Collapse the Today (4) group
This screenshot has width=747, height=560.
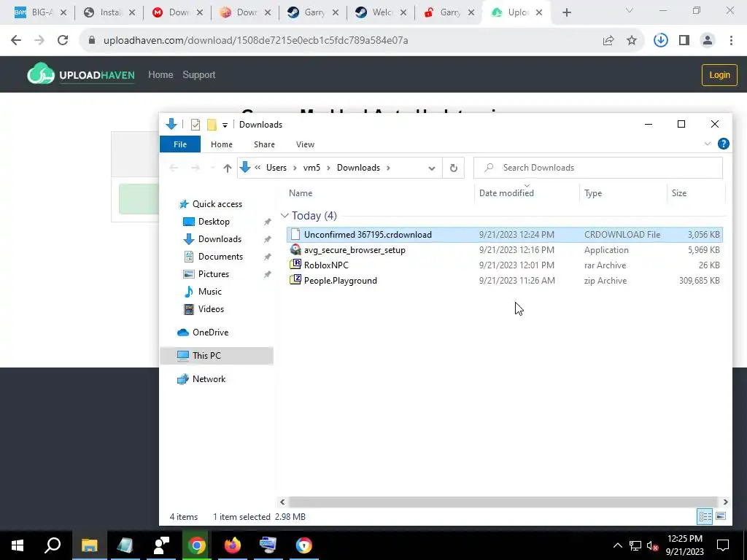point(285,216)
